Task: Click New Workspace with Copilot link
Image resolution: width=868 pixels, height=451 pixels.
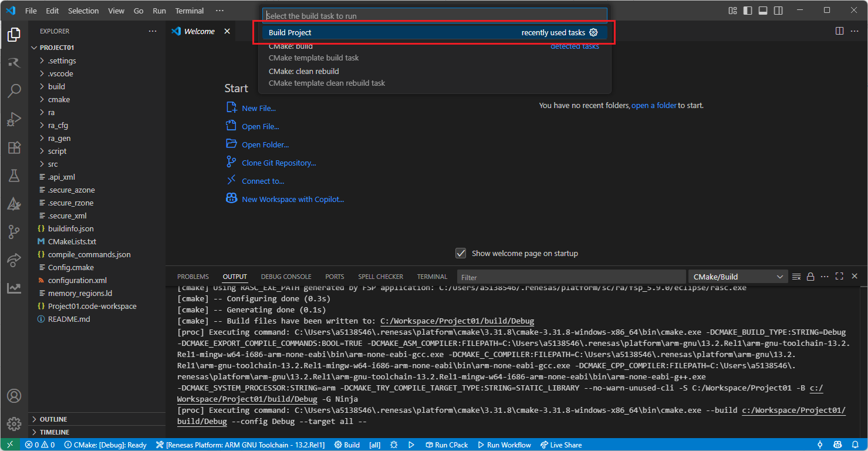Action: coord(285,199)
